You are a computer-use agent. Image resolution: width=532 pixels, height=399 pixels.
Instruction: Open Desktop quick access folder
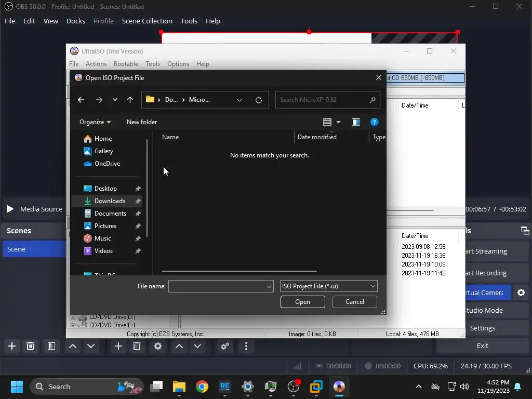click(105, 189)
